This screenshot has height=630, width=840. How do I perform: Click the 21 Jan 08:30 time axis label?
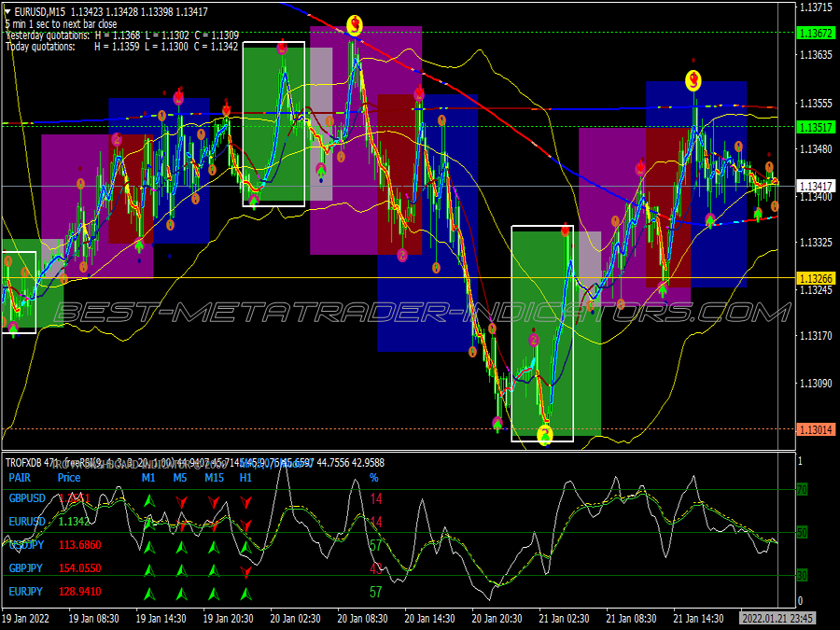[631, 618]
